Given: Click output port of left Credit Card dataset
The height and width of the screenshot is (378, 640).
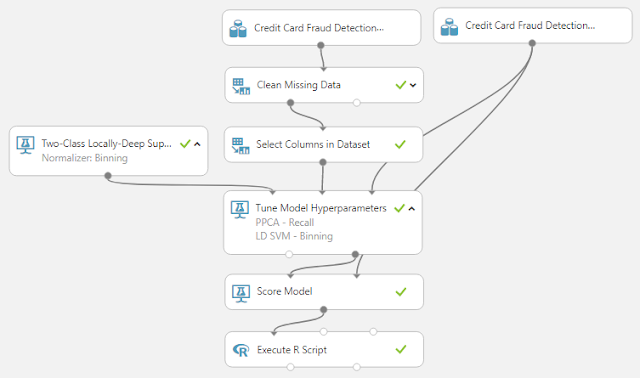Looking at the screenshot, I should [x=321, y=45].
